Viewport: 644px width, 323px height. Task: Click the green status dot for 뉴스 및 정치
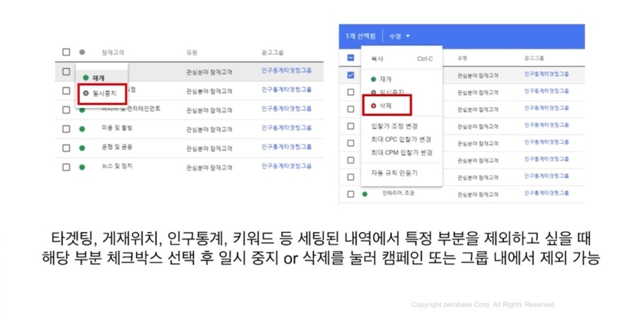click(x=82, y=167)
